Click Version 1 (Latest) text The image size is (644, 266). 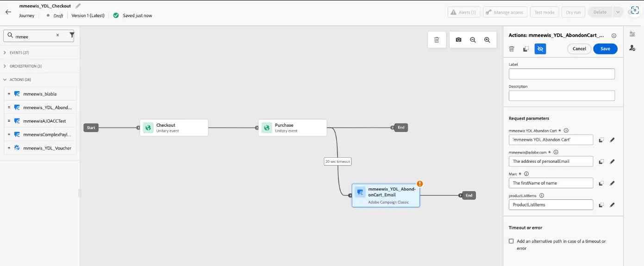[x=88, y=16]
